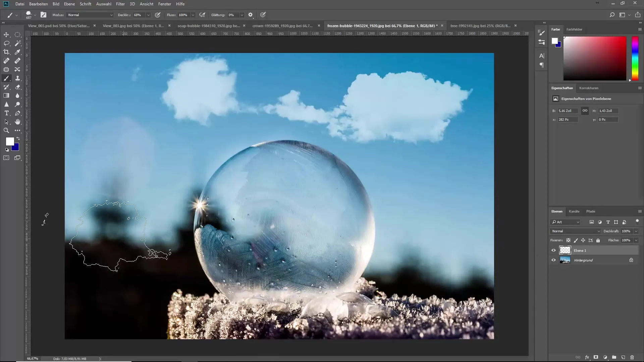This screenshot has height=362, width=644.
Task: Switch to soap-bubble-1984310_1920.jpg document tab
Action: [209, 25]
